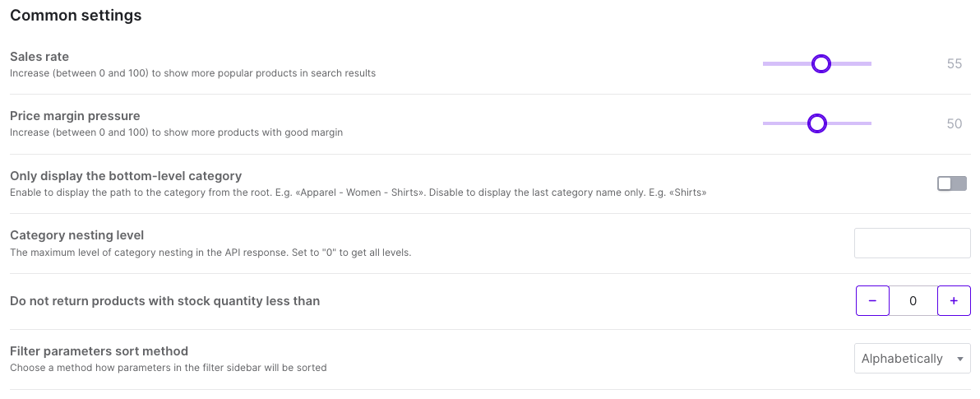Click the Price margin pressure slider handle
Viewport: 980px width, 399px height.
816,123
